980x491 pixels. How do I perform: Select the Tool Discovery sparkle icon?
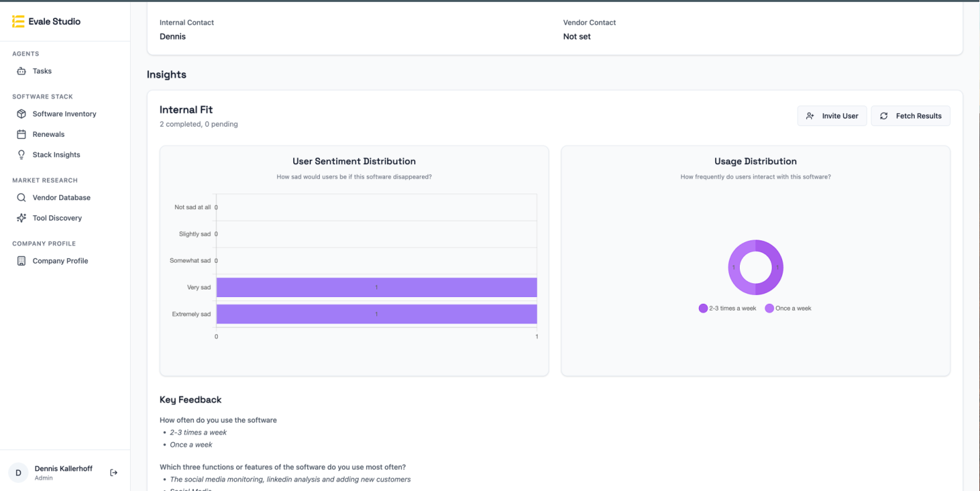click(x=20, y=218)
